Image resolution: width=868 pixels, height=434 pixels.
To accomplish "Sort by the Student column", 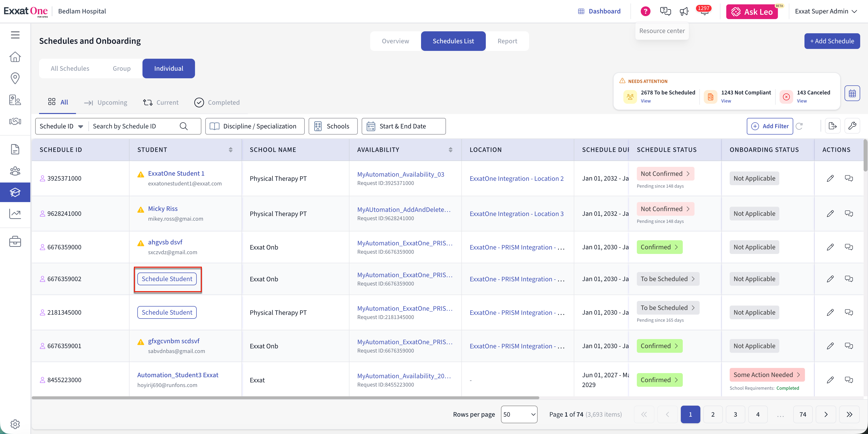I will [x=230, y=150].
